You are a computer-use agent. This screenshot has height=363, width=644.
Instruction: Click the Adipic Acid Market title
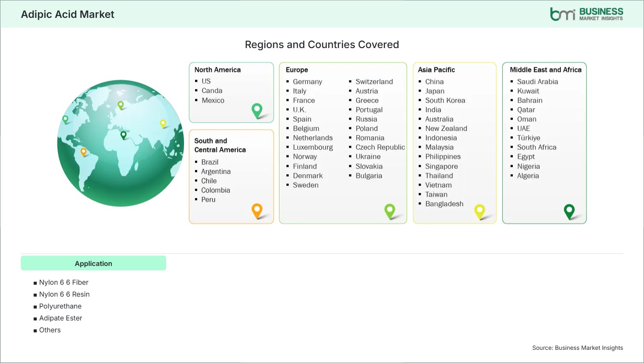(x=68, y=14)
